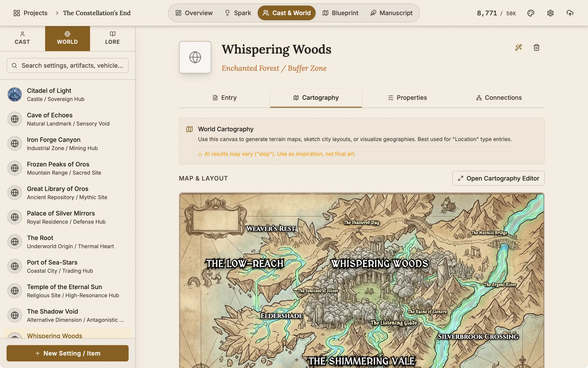The image size is (588, 368).
Task: Switch sidebar to CAST tab
Action: [x=22, y=38]
